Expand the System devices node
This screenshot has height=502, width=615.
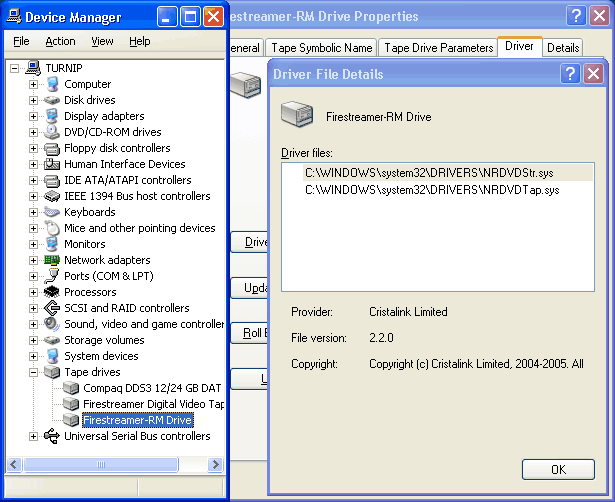(x=33, y=356)
